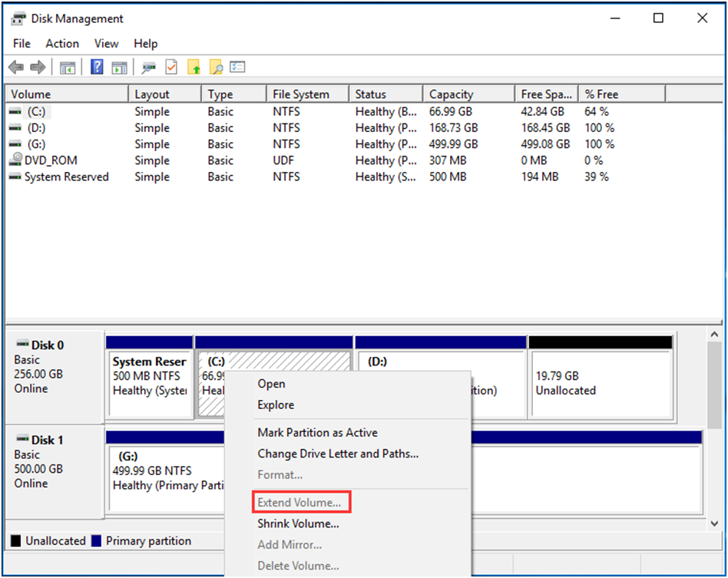Click the blue Primary partition legend swatch
This screenshot has height=578, width=728.
pyautogui.click(x=96, y=541)
